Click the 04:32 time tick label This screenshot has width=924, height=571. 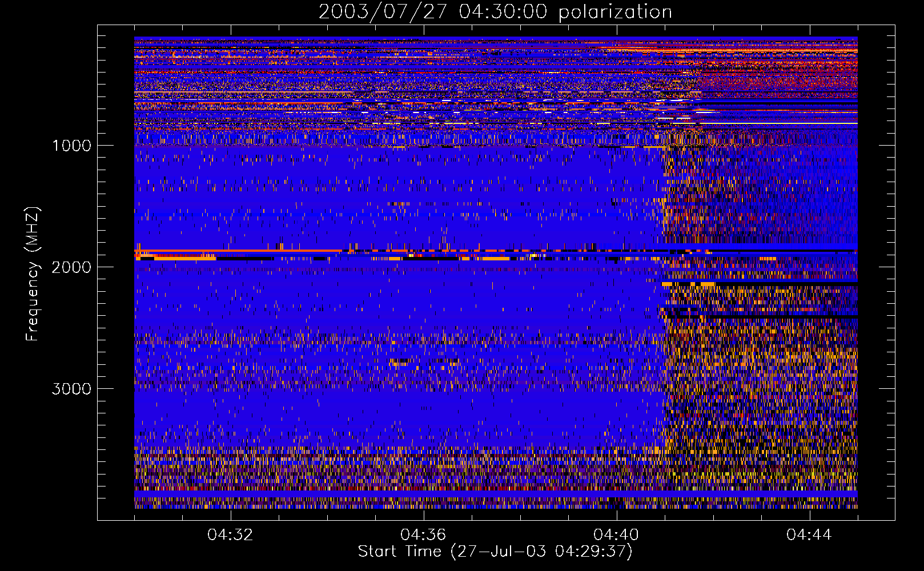pos(230,534)
